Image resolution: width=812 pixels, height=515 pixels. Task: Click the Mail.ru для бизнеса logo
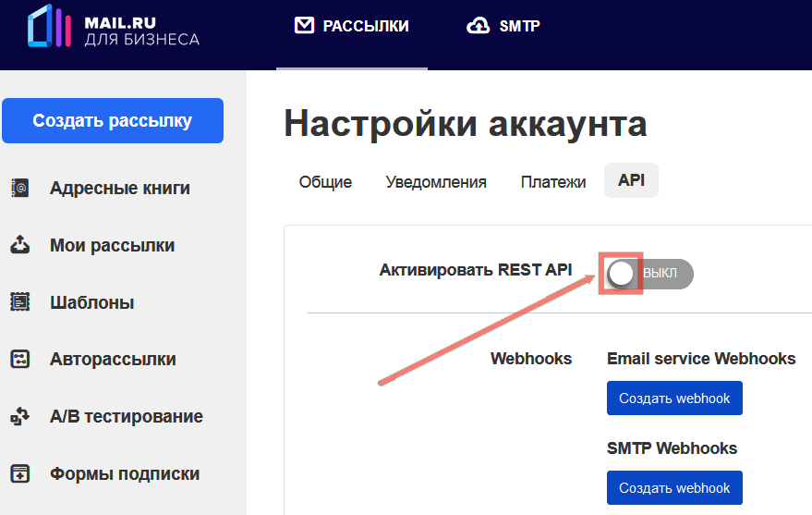point(114,27)
